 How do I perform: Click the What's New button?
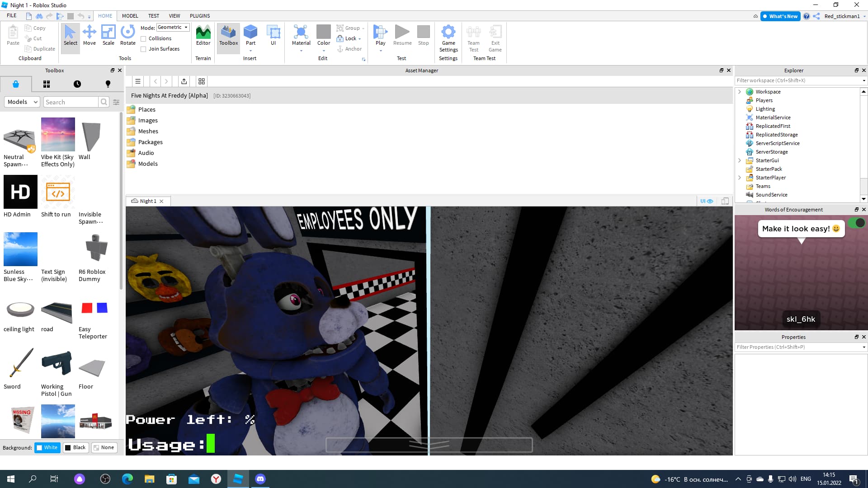(780, 16)
